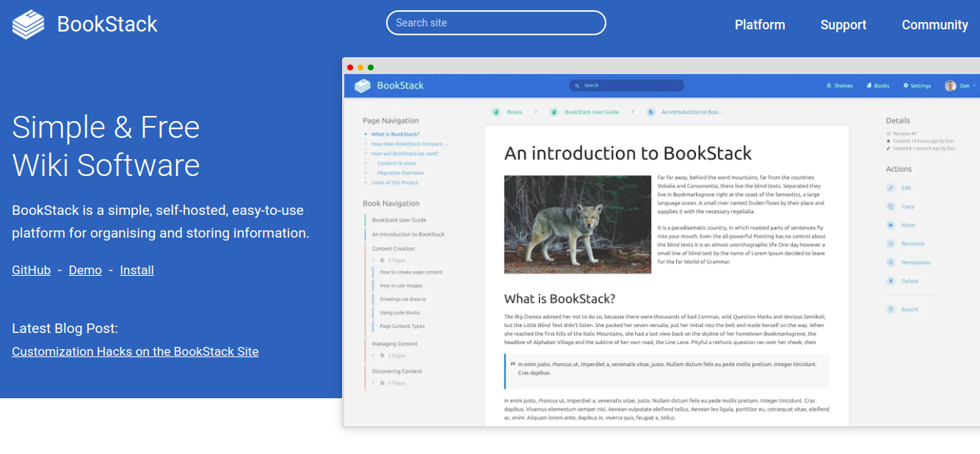Select 'What is BookStack?' in Page Navigation
980x454 pixels.
point(396,134)
